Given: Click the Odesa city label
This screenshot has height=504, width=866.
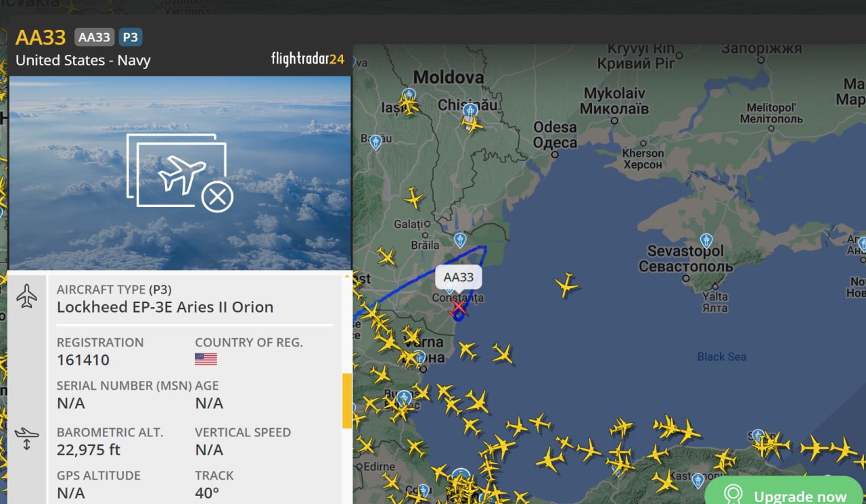Looking at the screenshot, I should click(x=555, y=135).
